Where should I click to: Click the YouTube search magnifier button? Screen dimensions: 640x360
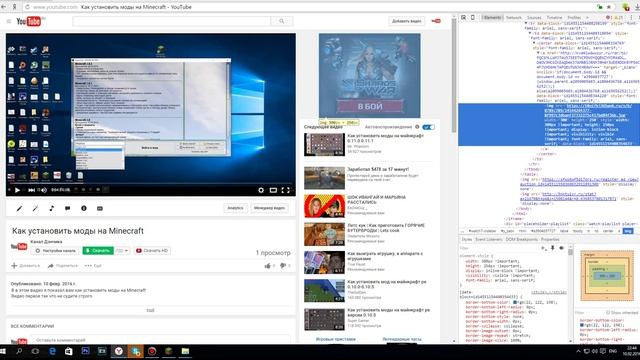(x=282, y=21)
